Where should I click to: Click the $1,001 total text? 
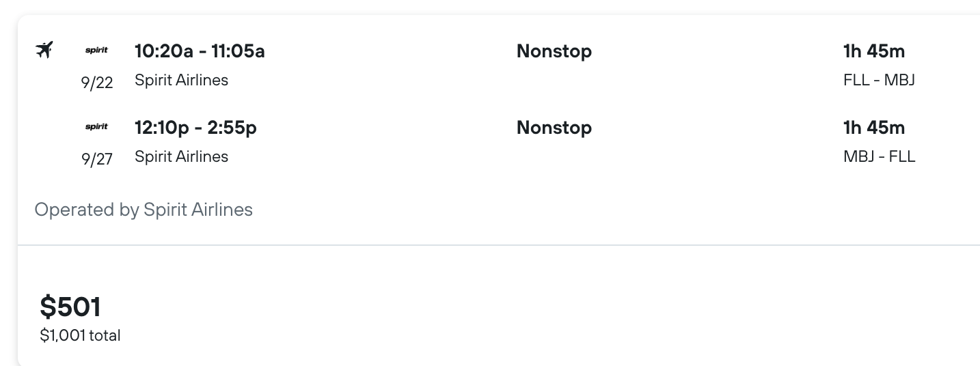(x=80, y=335)
